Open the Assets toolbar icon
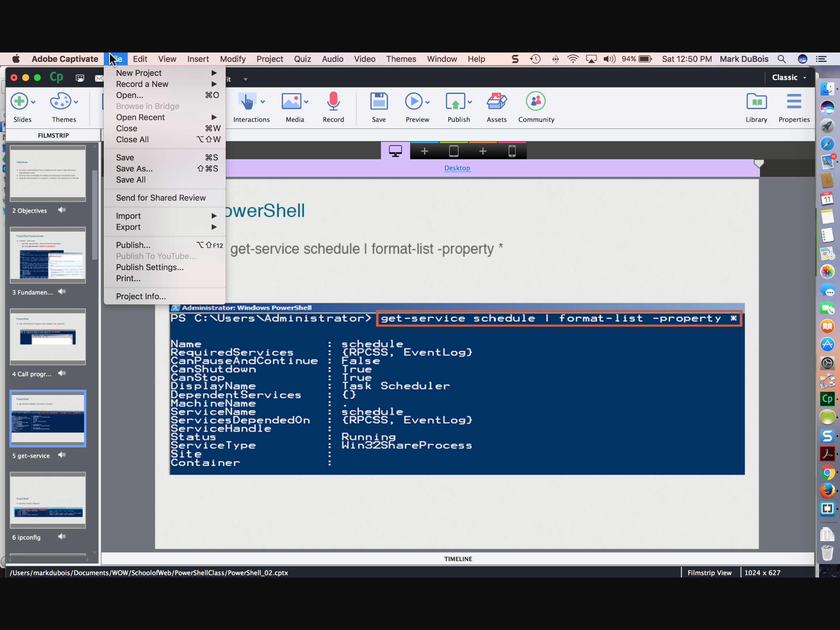The height and width of the screenshot is (630, 840). [x=497, y=101]
